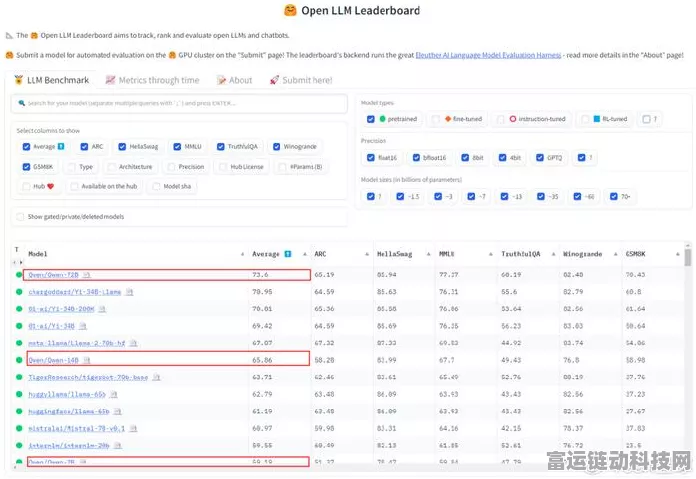Click the blue arrow icon in Average checkbox label
696x479 pixels.
[61, 146]
